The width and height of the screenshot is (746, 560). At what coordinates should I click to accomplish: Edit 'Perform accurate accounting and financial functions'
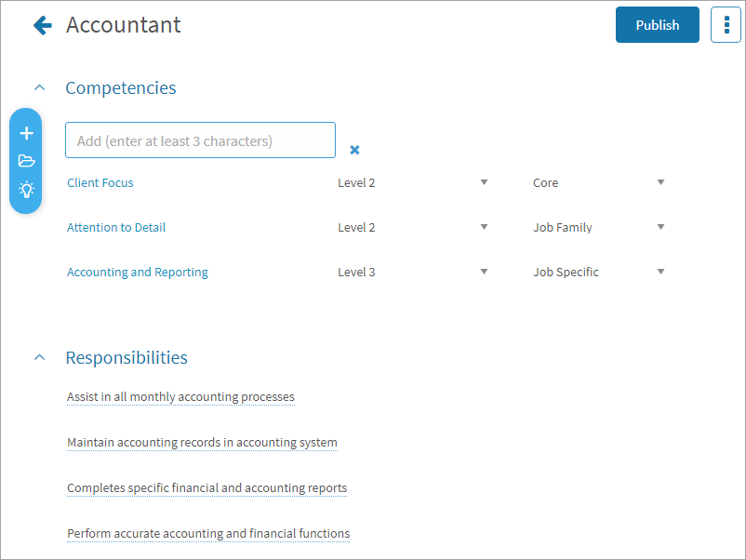tap(208, 534)
